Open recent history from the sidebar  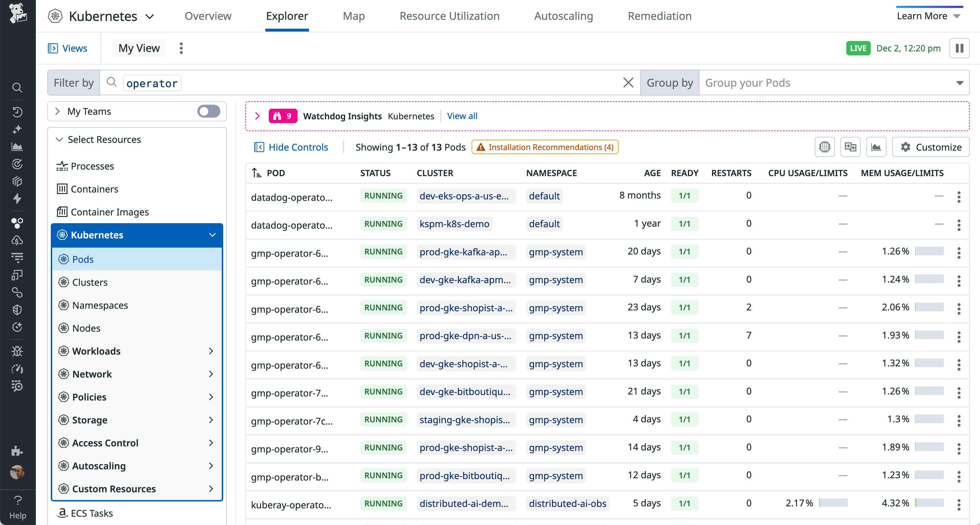17,112
